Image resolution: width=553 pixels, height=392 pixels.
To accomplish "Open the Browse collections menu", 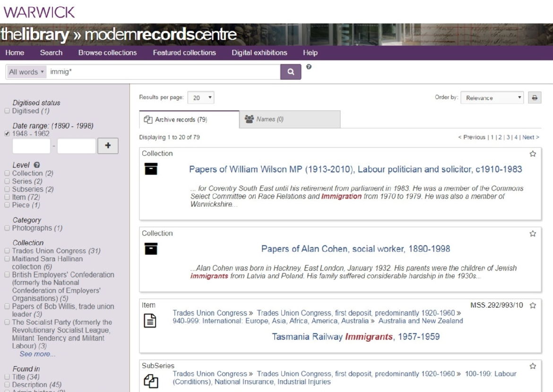I will pyautogui.click(x=107, y=52).
